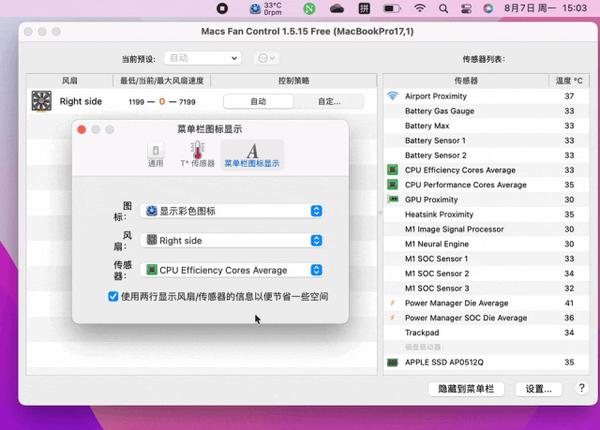Image resolution: width=600 pixels, height=430 pixels.
Task: Switch to the T° 传感器 thermometer tab
Action: [197, 155]
